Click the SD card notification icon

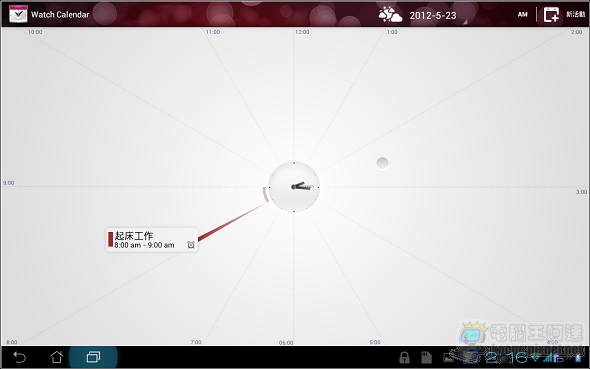tap(426, 357)
